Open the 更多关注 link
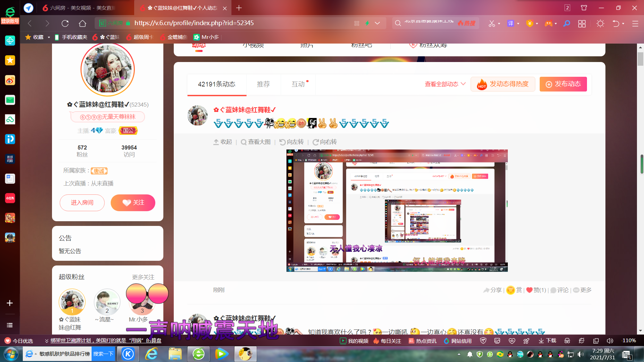This screenshot has height=362, width=644. tap(143, 277)
